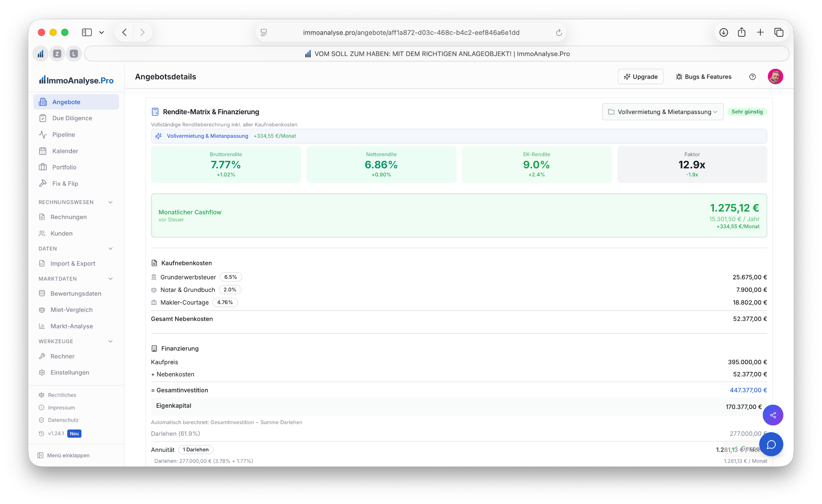Toggle the Safari sidebar icon
822x504 pixels.
(87, 33)
